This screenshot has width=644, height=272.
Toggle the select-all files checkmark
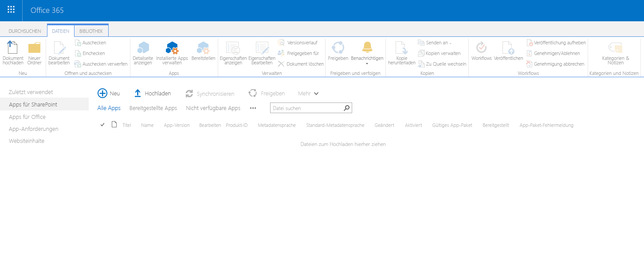point(102,125)
